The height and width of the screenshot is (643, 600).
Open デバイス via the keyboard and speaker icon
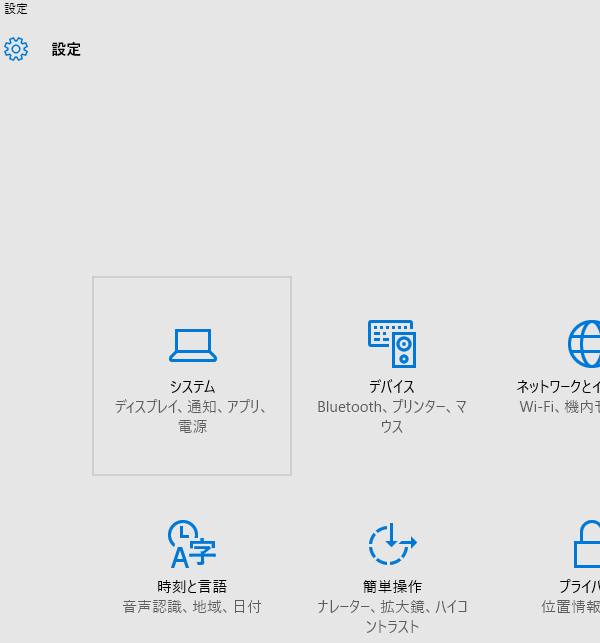point(391,344)
